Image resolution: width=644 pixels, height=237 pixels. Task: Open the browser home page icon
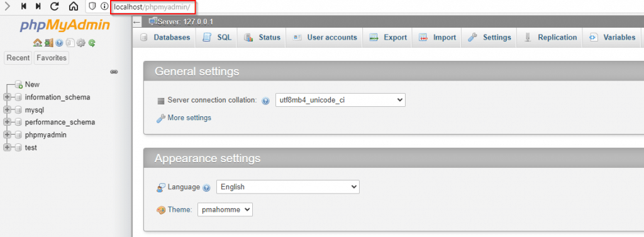click(73, 6)
